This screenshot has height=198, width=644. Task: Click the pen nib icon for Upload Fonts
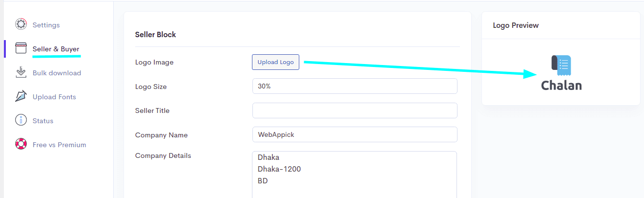click(x=21, y=96)
